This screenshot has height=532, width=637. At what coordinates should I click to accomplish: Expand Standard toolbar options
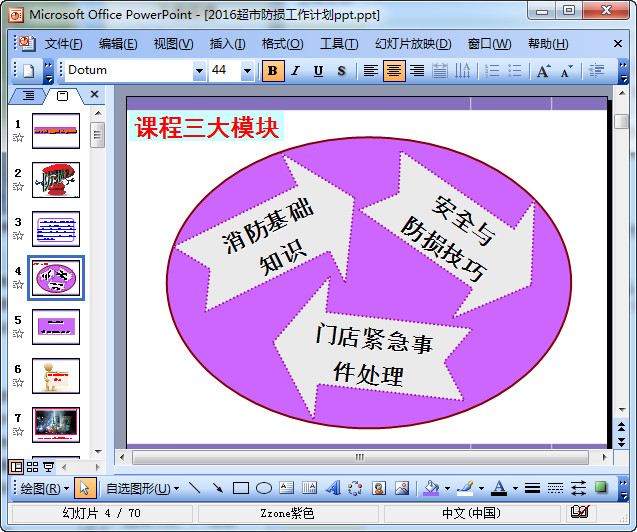point(48,71)
